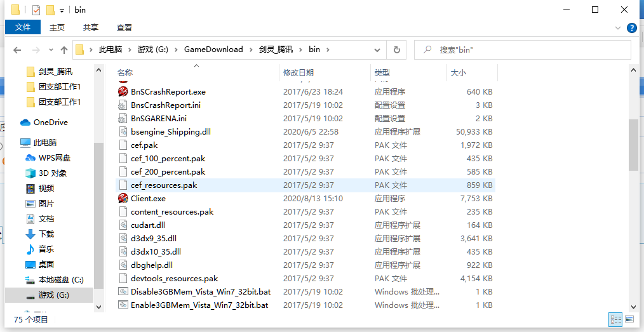Select the devtools_resources.pak file name
Screen dimensions: 644x332
174,278
